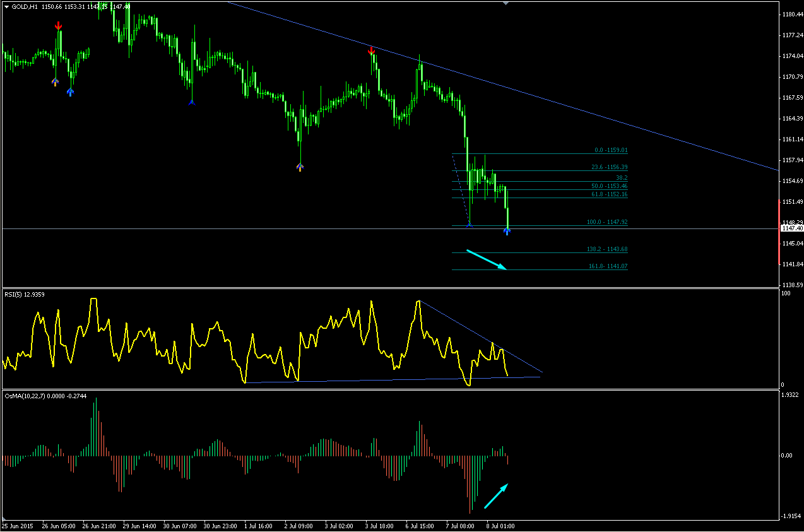Click the Fibonacci 50.0 -1153.46 level label
The height and width of the screenshot is (532, 804).
(x=609, y=186)
